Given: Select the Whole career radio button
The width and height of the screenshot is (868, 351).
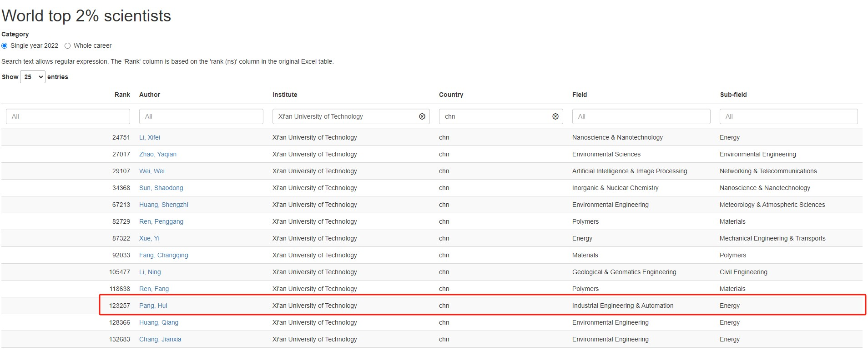Looking at the screenshot, I should 68,45.
